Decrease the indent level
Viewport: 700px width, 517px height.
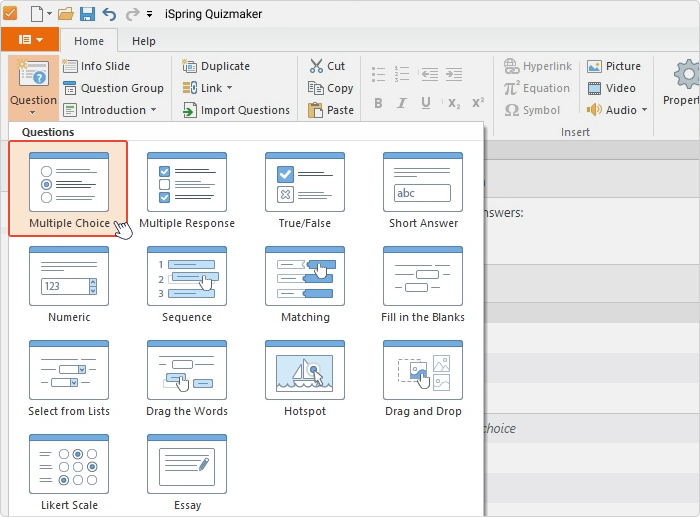pos(429,74)
